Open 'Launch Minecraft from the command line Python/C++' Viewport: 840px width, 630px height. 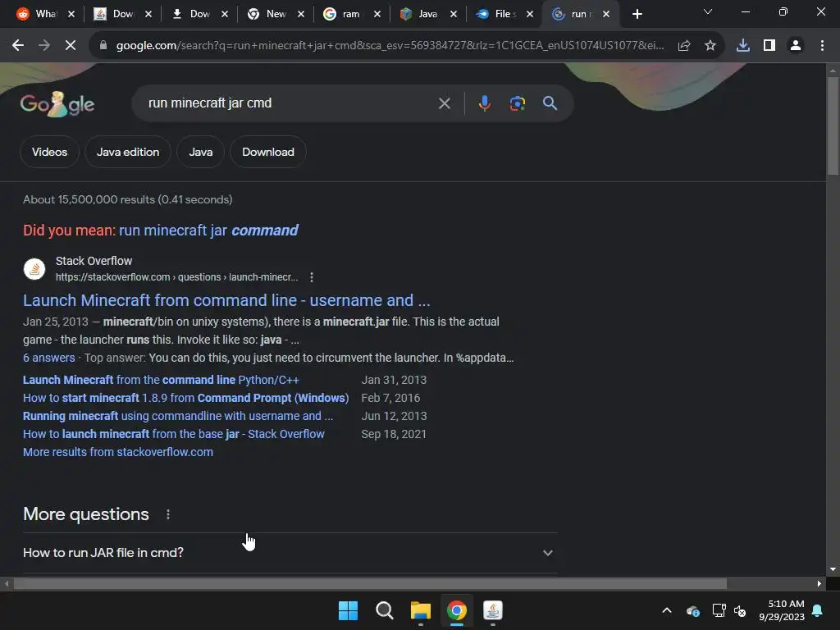click(x=161, y=380)
